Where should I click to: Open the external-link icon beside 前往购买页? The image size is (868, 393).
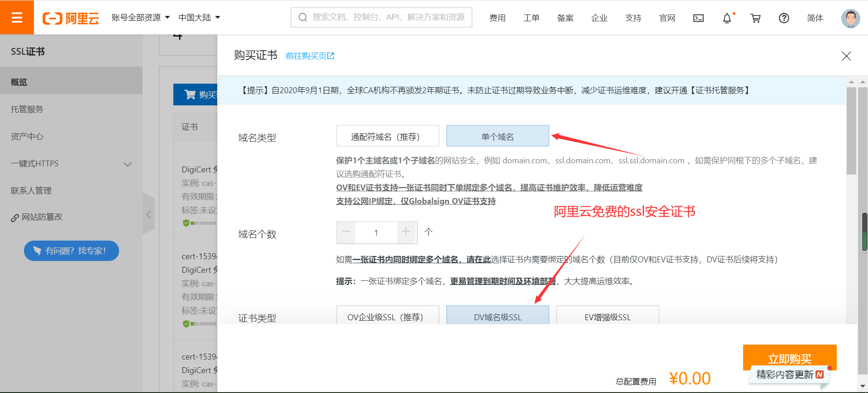pos(331,56)
